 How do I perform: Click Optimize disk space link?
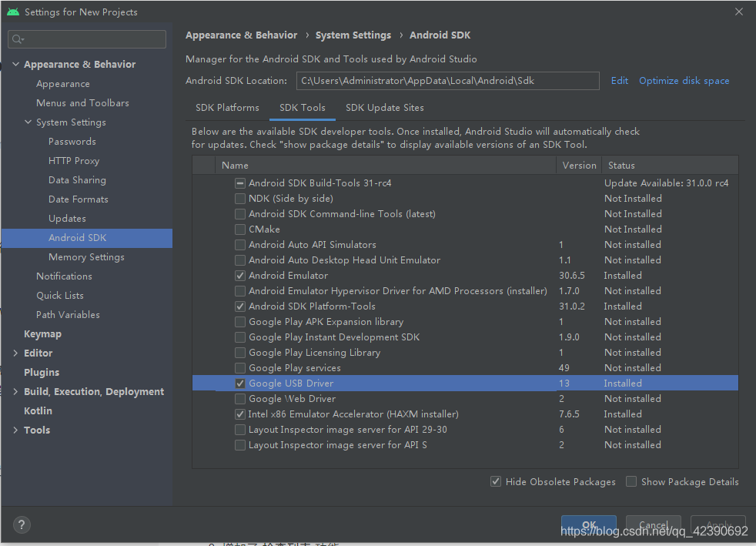click(684, 81)
